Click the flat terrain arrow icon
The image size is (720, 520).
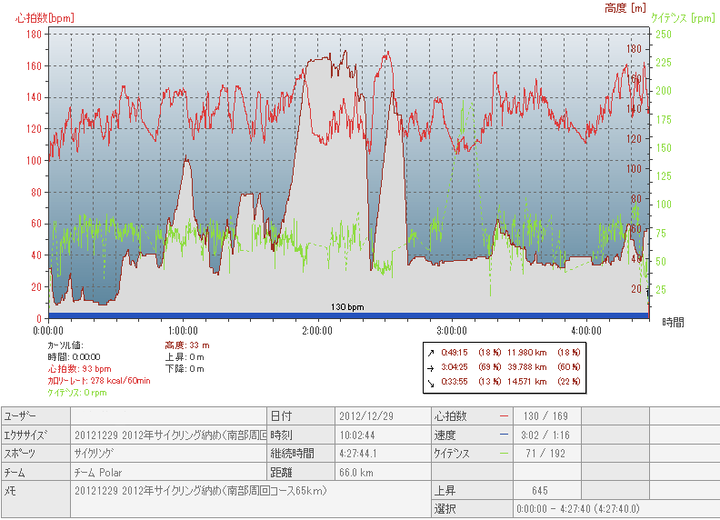tap(430, 367)
